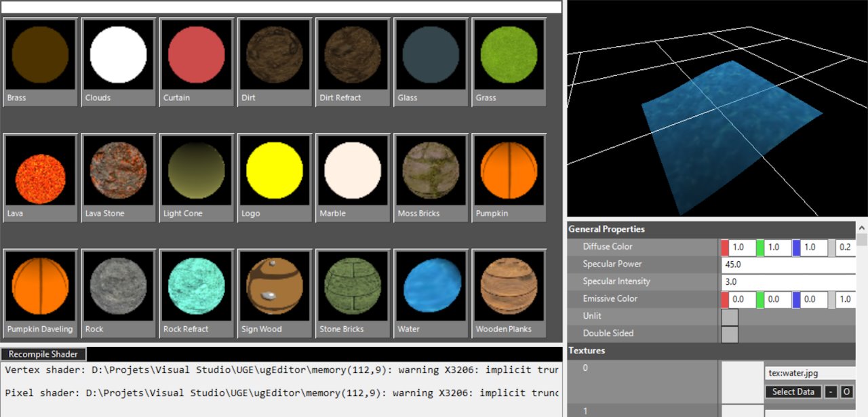Toggle the Unlit checkbox
The height and width of the screenshot is (417, 868).
tap(730, 317)
